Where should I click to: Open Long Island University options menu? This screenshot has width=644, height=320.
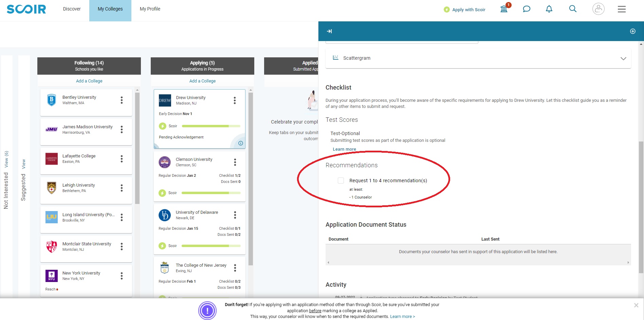tap(122, 218)
